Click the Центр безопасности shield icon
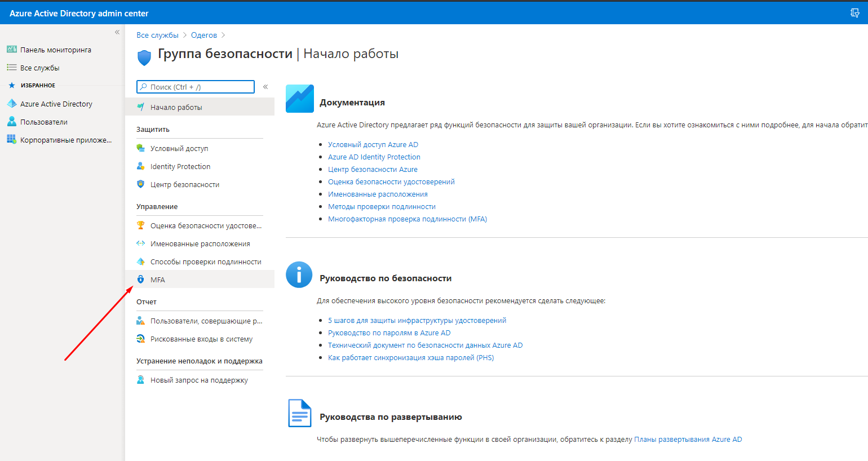This screenshot has width=868, height=461. 141,184
